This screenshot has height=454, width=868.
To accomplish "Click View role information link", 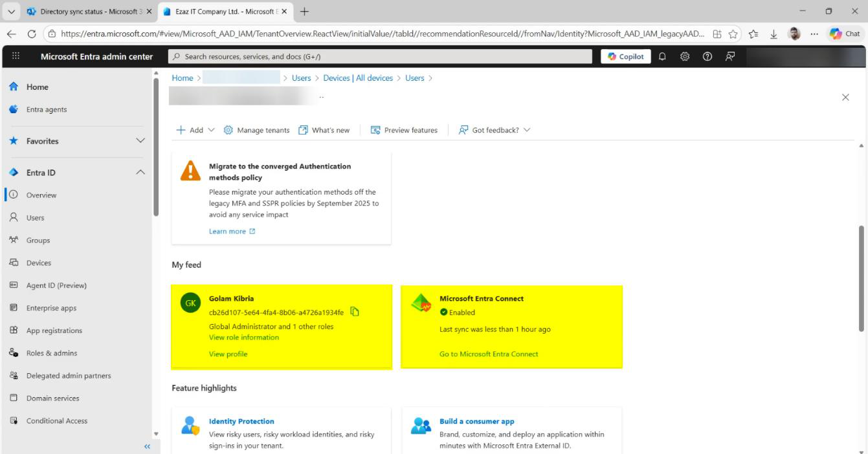I will click(244, 338).
